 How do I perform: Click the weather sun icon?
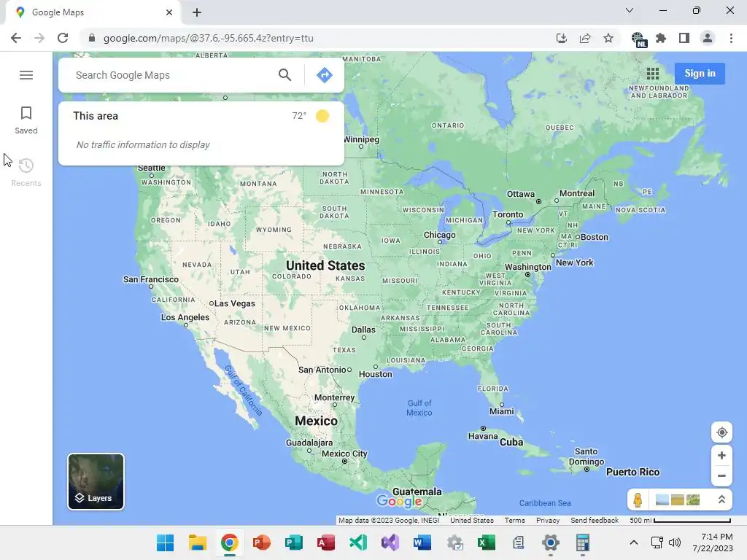click(322, 116)
